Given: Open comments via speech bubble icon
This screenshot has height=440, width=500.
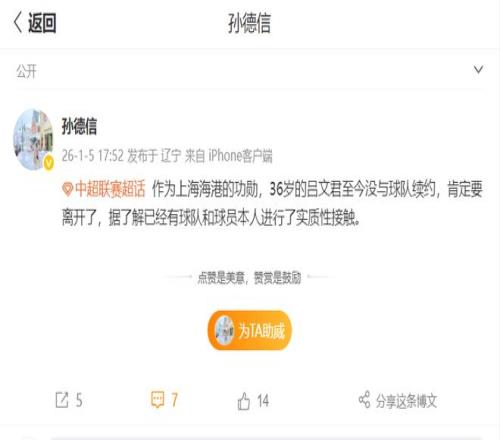Looking at the screenshot, I should (x=158, y=399).
